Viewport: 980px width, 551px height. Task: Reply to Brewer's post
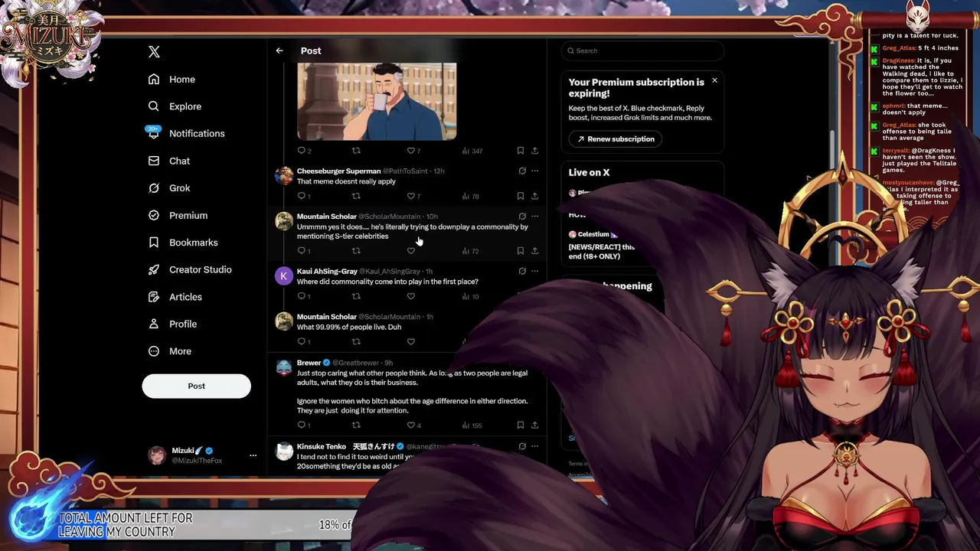coord(303,425)
